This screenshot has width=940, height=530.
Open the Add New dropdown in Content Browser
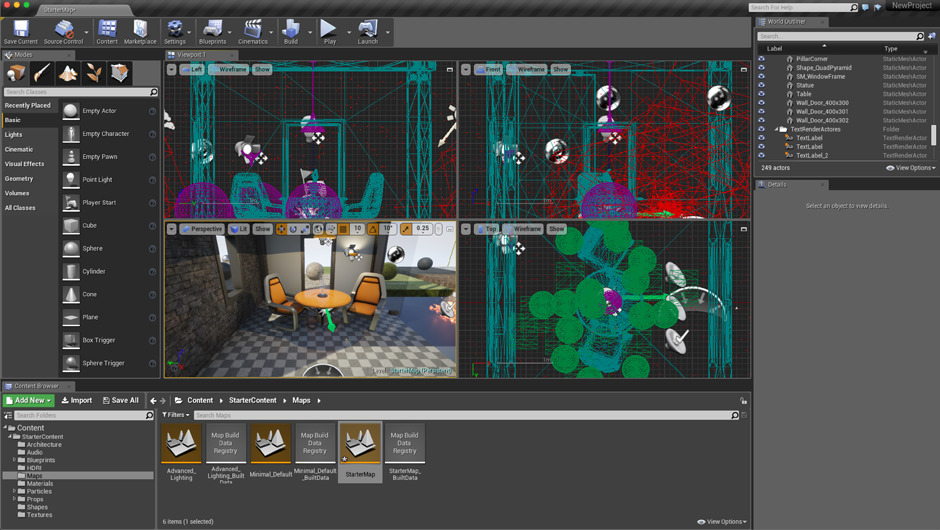click(28, 400)
